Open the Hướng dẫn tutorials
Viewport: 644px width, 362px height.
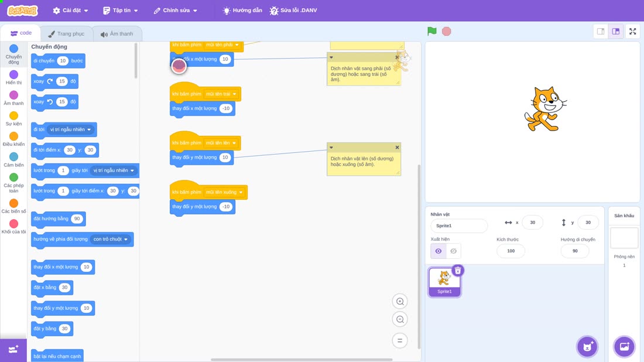click(242, 11)
